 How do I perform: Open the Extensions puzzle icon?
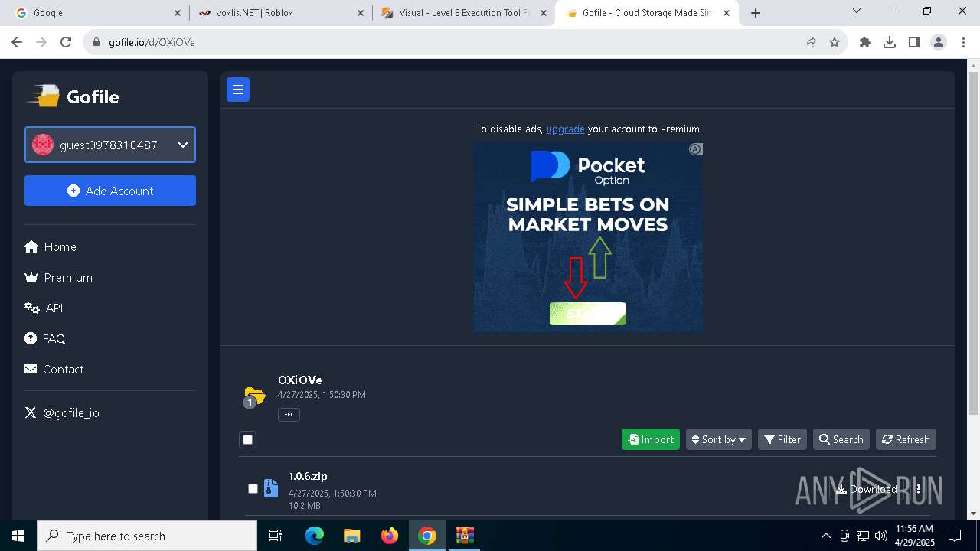[x=865, y=42]
